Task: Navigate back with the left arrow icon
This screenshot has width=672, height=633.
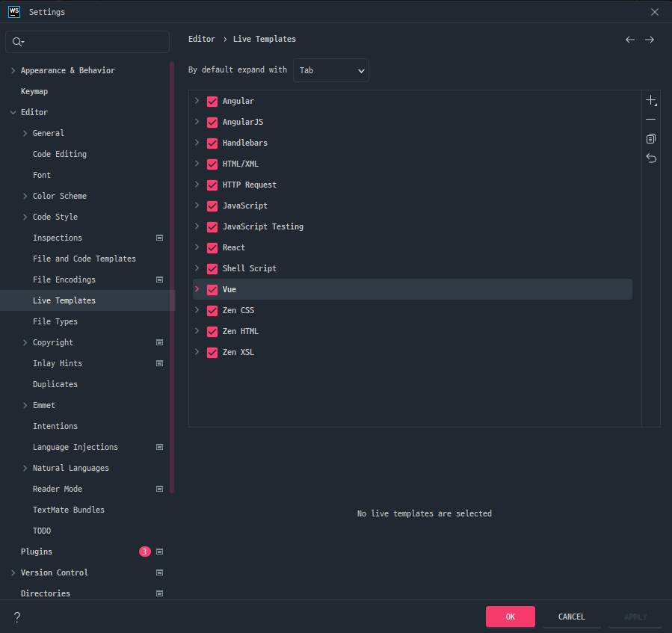Action: click(x=629, y=40)
